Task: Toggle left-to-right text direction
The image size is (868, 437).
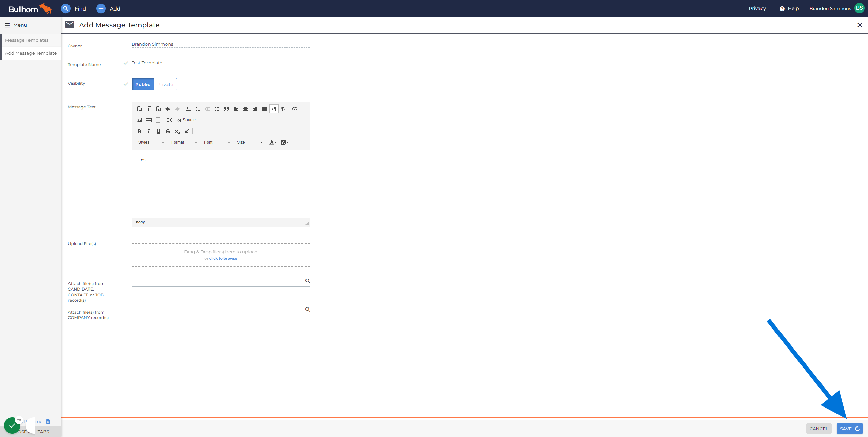Action: pyautogui.click(x=274, y=109)
